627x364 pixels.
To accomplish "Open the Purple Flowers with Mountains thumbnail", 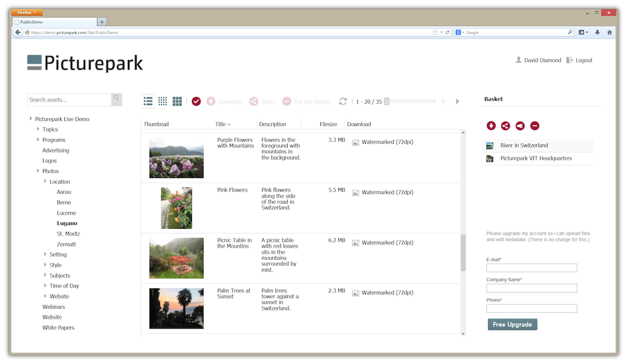I will [176, 158].
